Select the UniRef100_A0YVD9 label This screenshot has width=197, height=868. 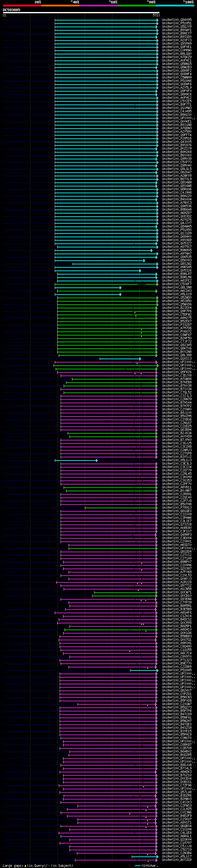(x=177, y=436)
